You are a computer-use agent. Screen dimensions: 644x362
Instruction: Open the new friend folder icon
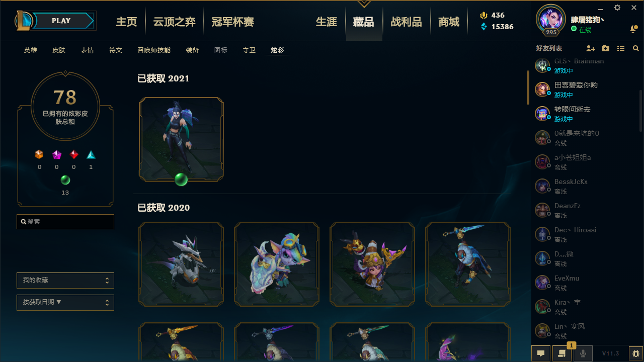[606, 48]
